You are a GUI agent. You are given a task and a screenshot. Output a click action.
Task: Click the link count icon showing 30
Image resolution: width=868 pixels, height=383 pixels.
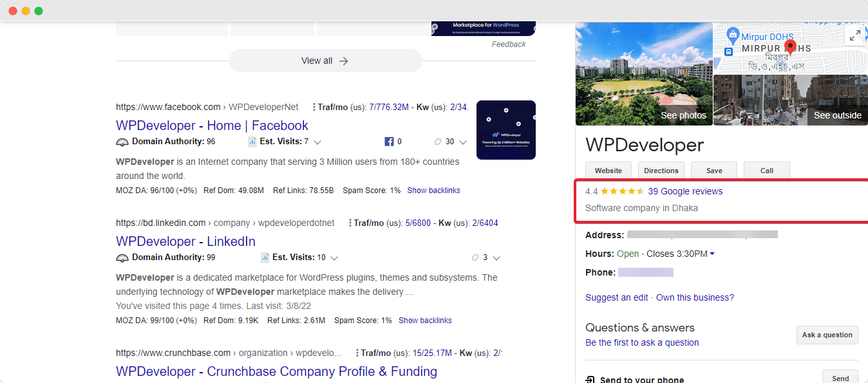[439, 142]
